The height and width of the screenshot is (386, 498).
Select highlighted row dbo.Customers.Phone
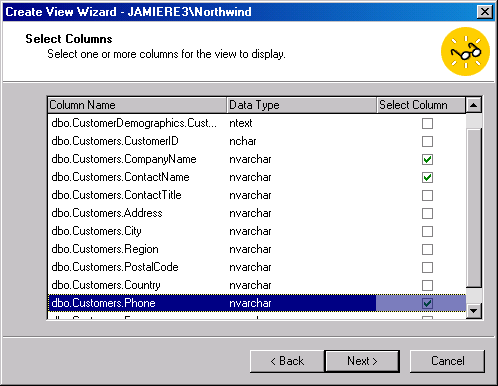257,303
